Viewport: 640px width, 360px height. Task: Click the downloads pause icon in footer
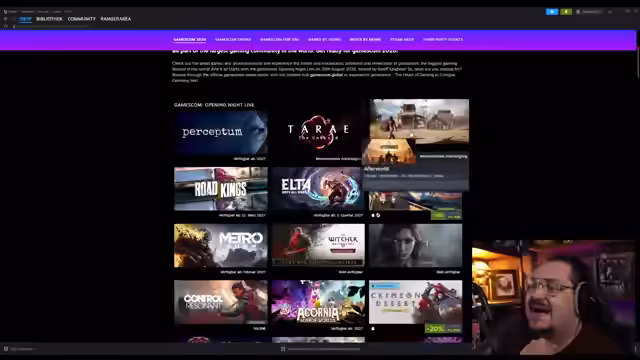[x=283, y=349]
